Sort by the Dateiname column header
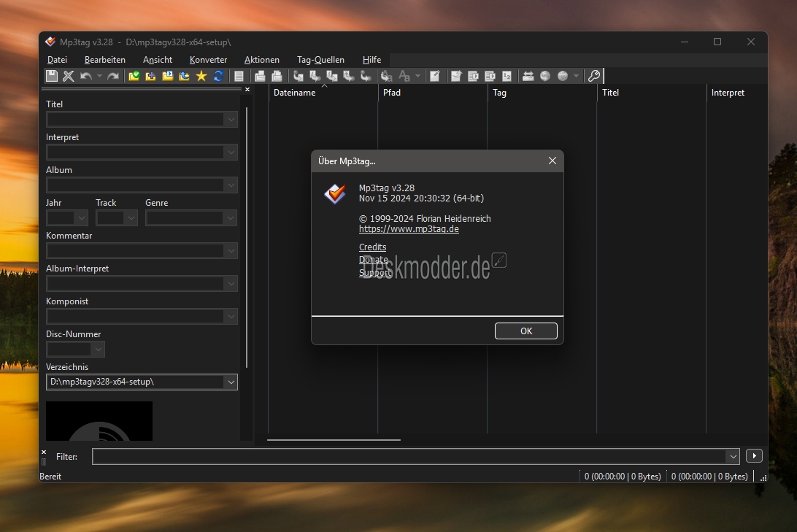 [x=323, y=93]
